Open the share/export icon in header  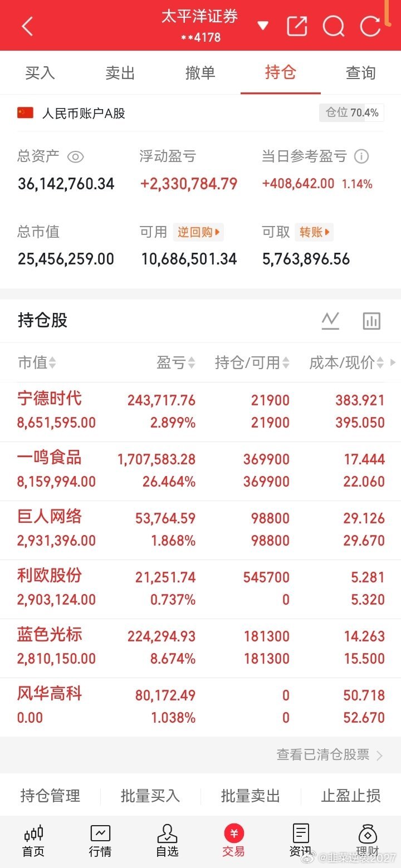[x=297, y=26]
